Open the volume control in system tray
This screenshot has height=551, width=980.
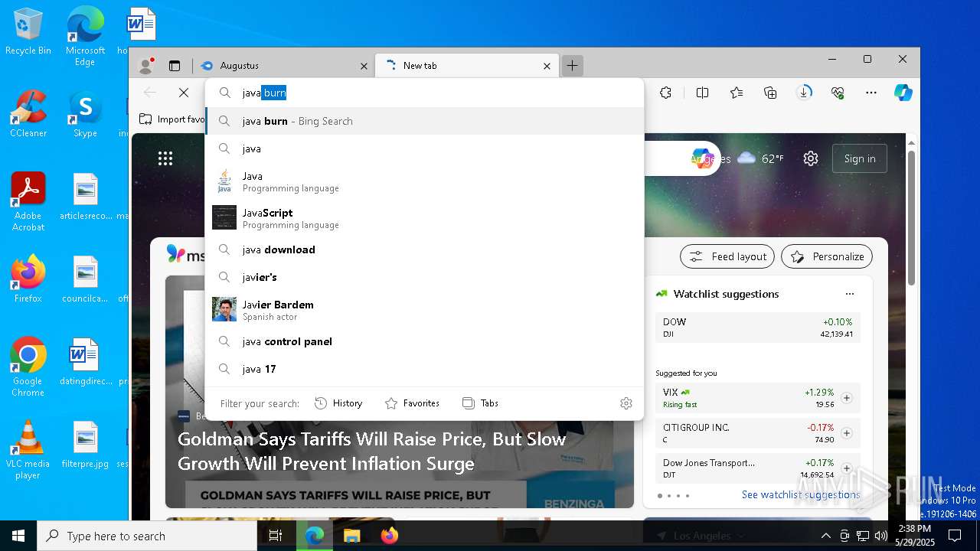coord(881,536)
